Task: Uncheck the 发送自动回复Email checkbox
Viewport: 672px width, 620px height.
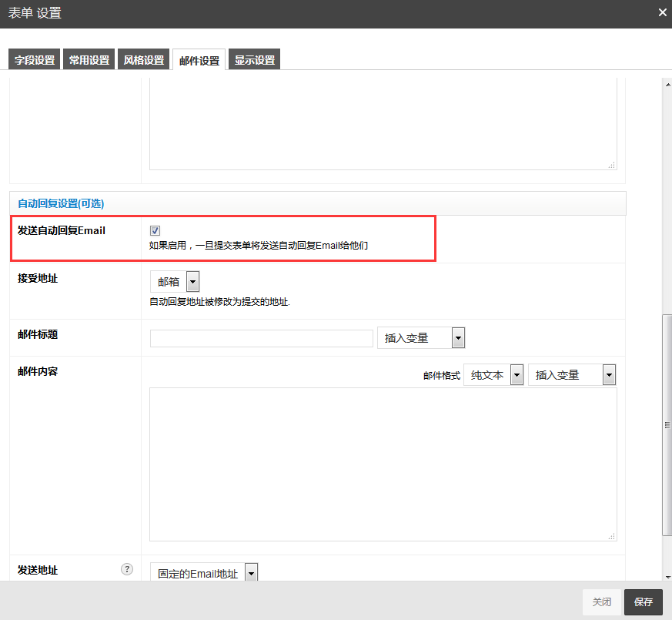Action: coord(155,231)
